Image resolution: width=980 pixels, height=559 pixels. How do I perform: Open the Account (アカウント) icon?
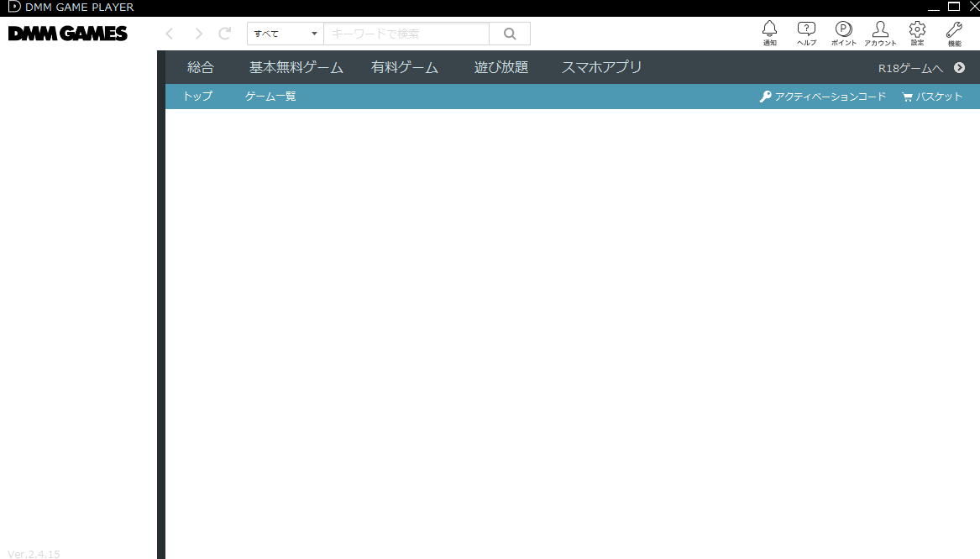[881, 33]
